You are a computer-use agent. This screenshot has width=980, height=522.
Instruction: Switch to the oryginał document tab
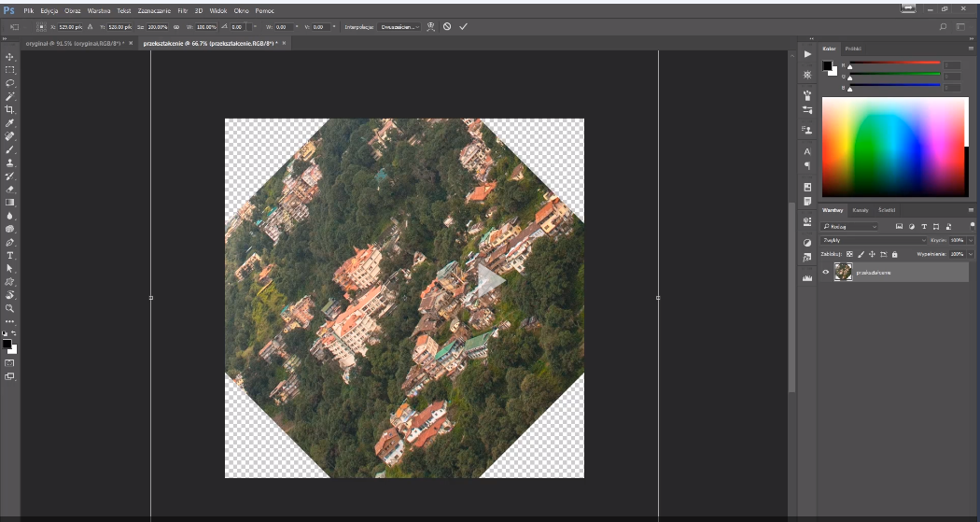coord(75,43)
